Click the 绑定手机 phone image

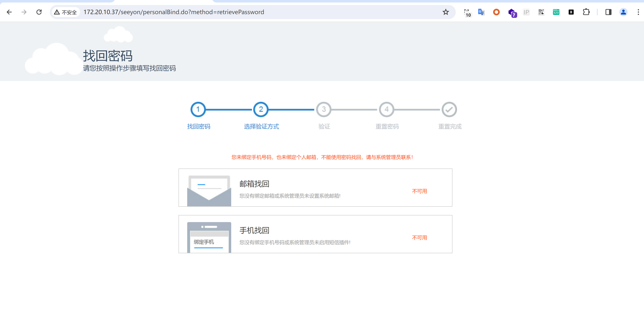click(x=209, y=237)
